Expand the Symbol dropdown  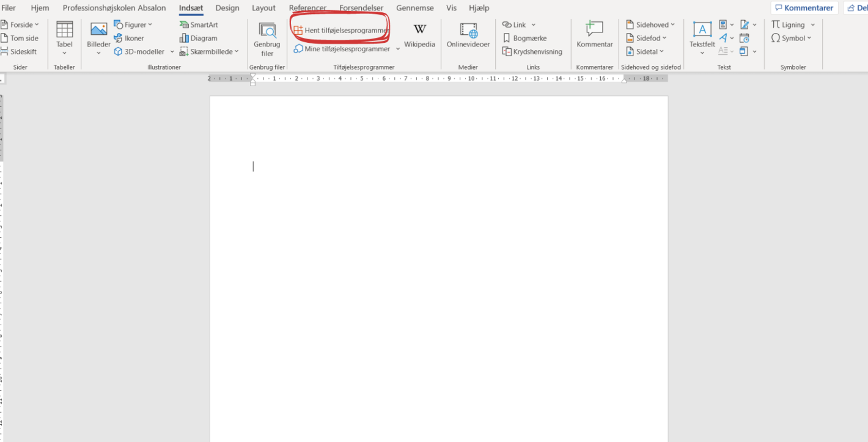point(792,39)
